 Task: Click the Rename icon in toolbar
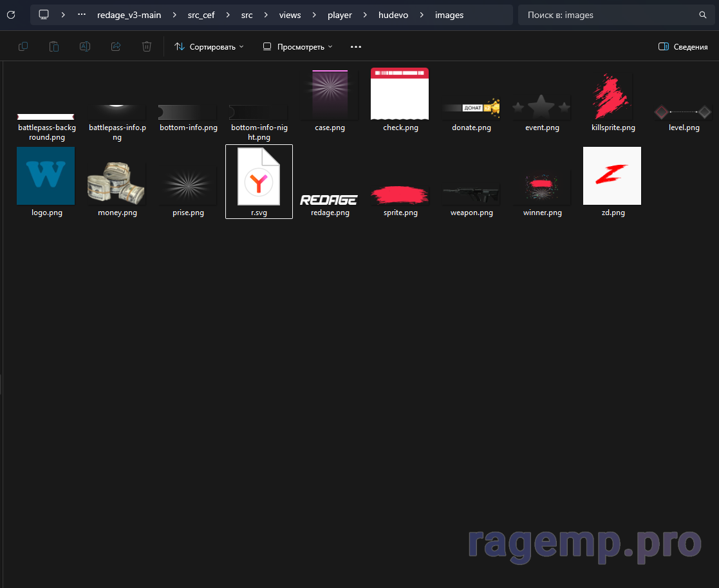[85, 46]
